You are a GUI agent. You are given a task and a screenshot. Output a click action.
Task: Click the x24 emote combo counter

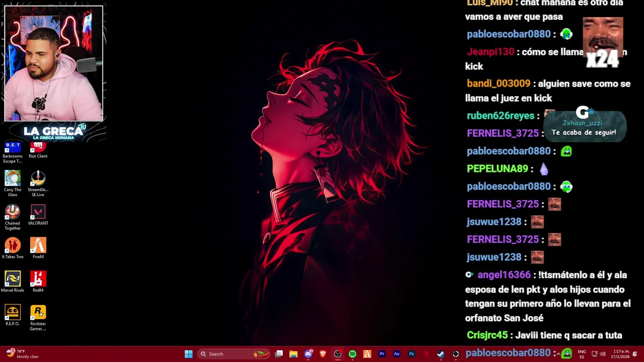(603, 44)
